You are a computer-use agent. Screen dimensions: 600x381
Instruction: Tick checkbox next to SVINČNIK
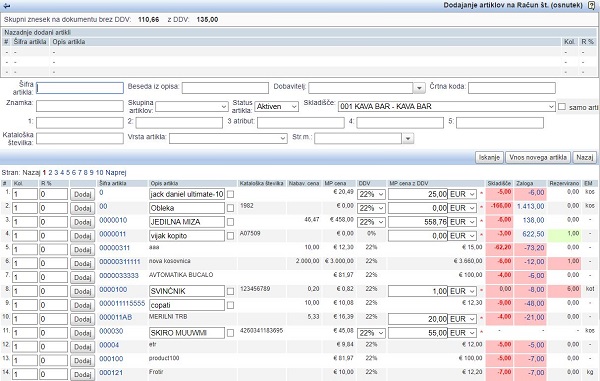[x=230, y=291]
